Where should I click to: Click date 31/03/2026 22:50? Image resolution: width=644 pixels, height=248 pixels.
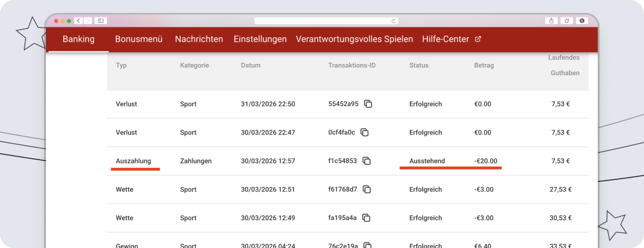[x=268, y=104]
